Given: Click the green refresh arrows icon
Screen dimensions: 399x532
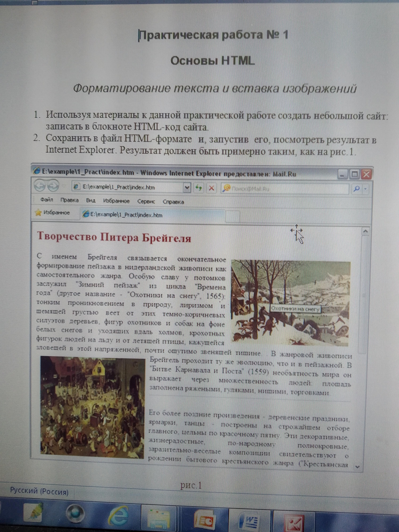Looking at the screenshot, I should pos(199,188).
